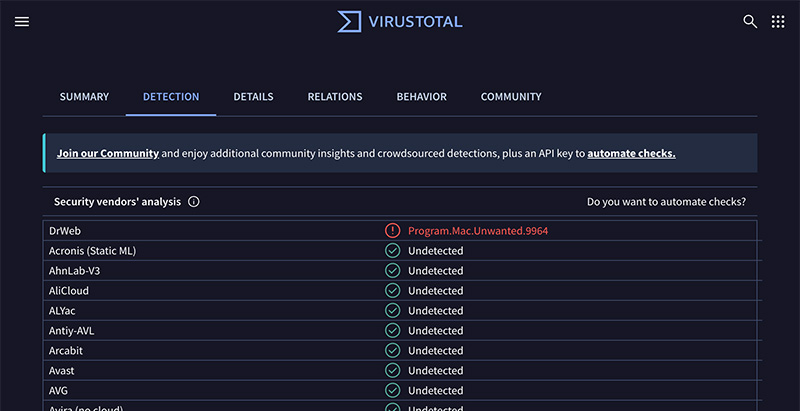Select the Detection tab
Screen dimensions: 800x411
click(x=171, y=97)
